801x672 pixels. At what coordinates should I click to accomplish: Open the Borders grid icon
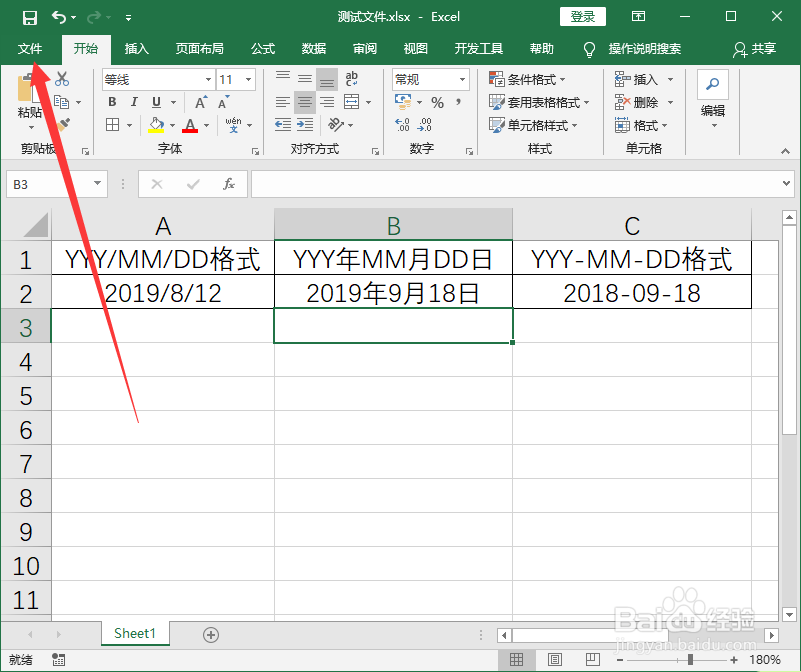pyautogui.click(x=112, y=125)
